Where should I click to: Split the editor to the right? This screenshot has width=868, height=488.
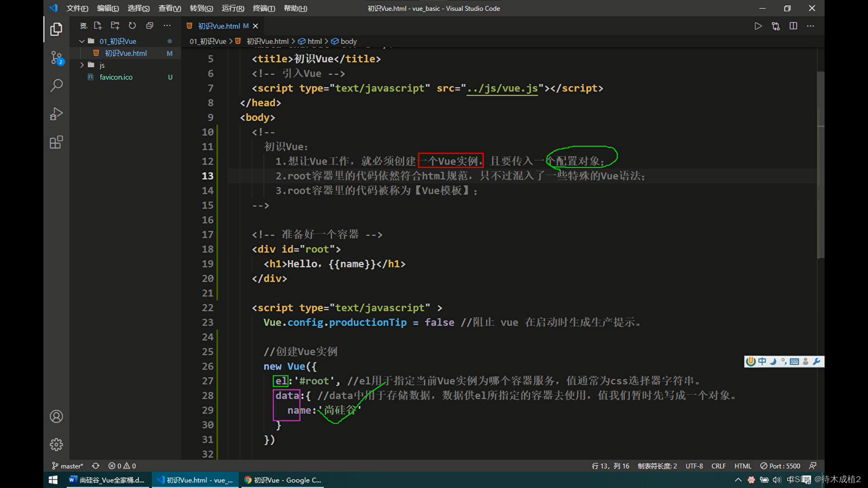coord(793,26)
